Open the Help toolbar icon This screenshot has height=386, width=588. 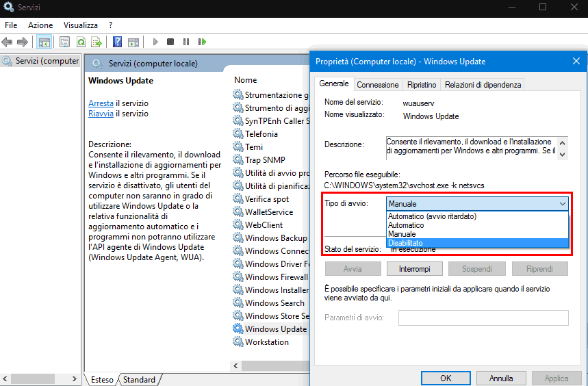coord(117,42)
